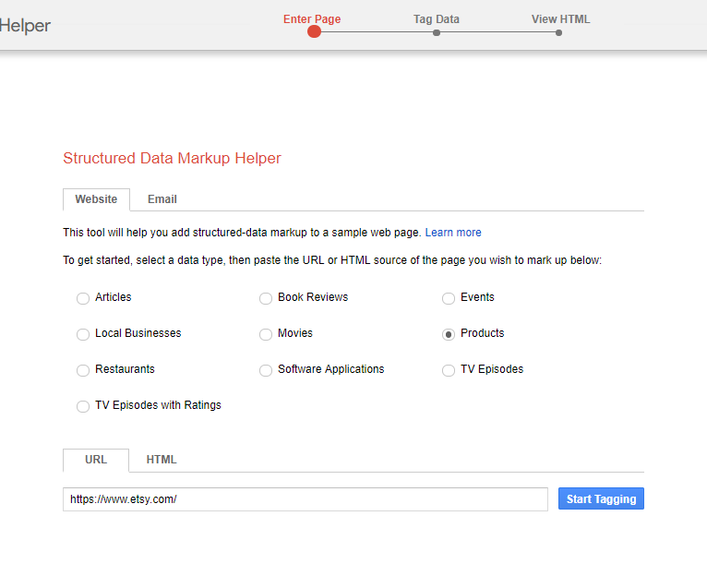Screen dimensions: 707x588
Task: Select the Movies radio button
Action: pyautogui.click(x=266, y=334)
